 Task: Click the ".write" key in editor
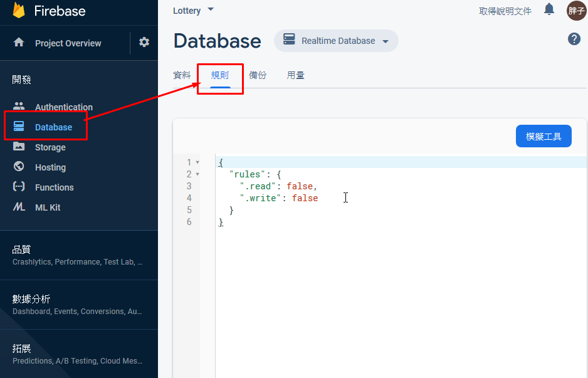(261, 198)
